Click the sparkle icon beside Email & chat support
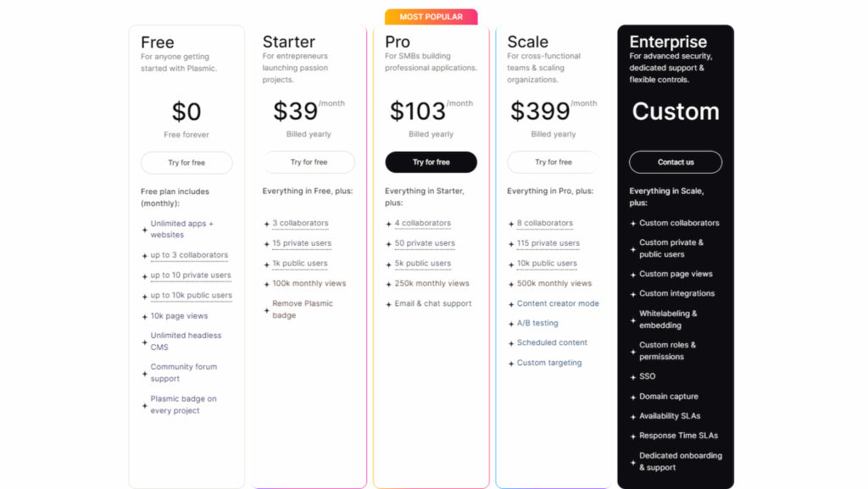Screen dimensions: 868x489 point(388,304)
